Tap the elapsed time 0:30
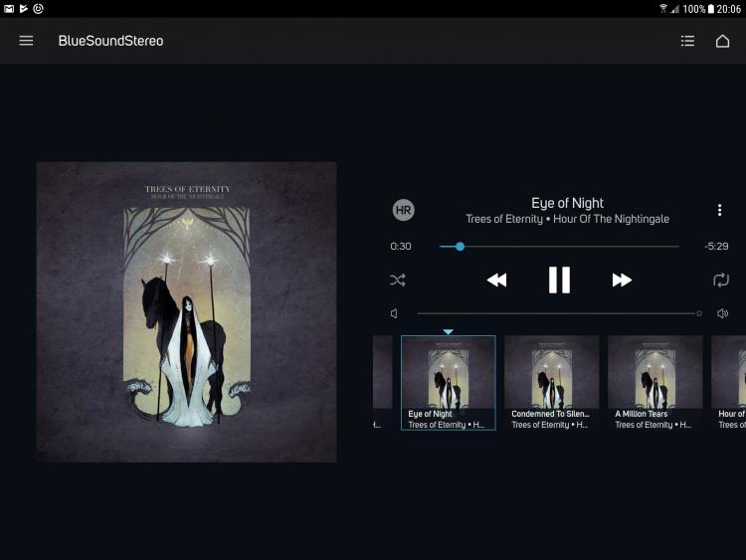The image size is (746, 560). pos(401,247)
